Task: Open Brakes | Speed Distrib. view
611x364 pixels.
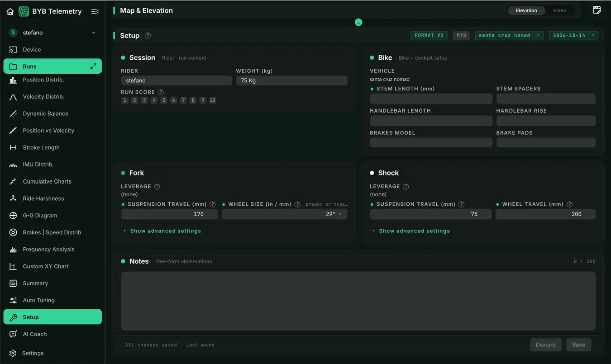Action: (53, 232)
